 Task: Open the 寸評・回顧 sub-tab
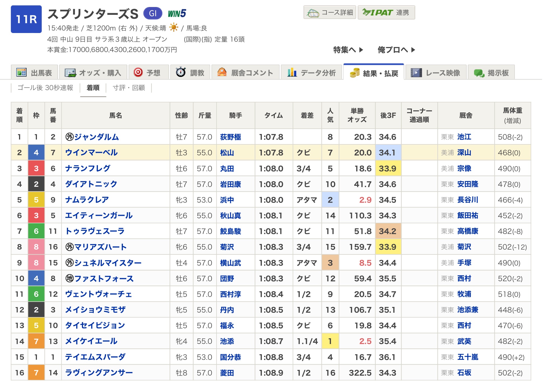coord(129,88)
